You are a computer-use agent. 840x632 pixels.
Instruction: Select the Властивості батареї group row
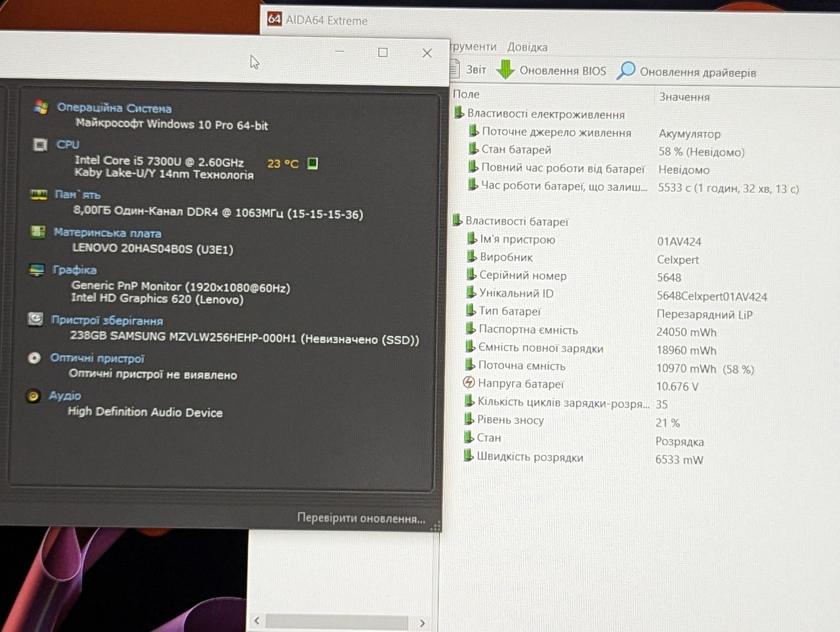tap(516, 221)
